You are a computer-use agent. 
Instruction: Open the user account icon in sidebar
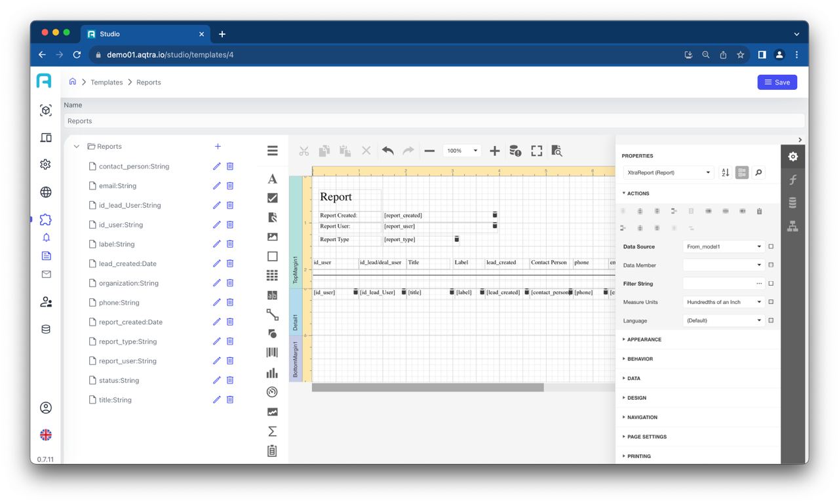pos(46,408)
